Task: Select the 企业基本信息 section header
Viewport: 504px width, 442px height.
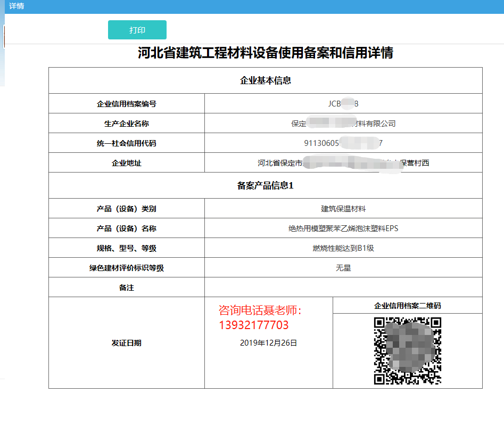Action: (x=265, y=80)
